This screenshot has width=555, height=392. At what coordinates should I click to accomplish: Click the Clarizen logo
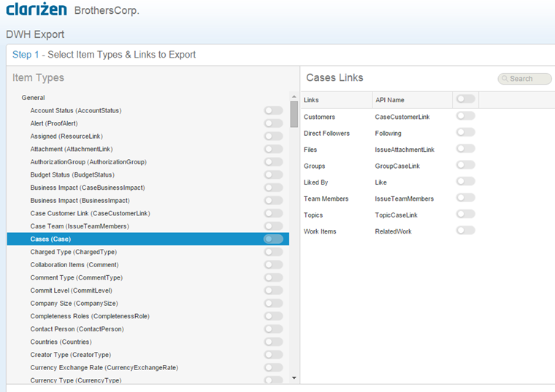click(37, 9)
